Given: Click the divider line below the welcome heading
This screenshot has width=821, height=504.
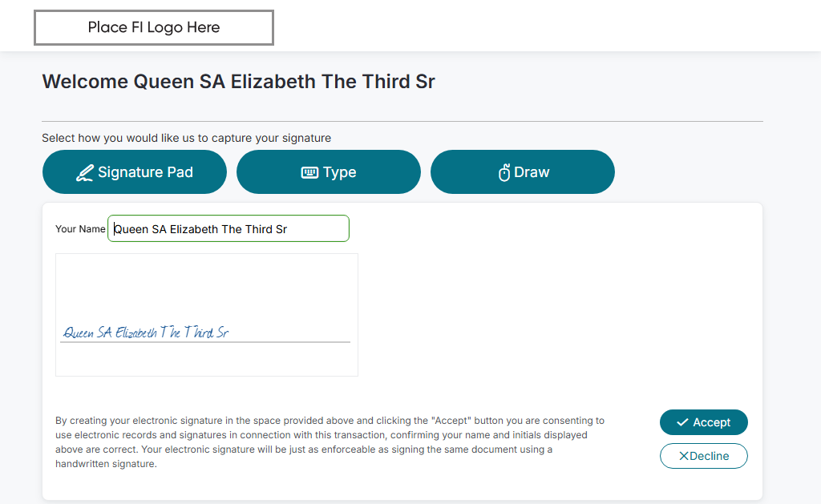Looking at the screenshot, I should pyautogui.click(x=402, y=122).
